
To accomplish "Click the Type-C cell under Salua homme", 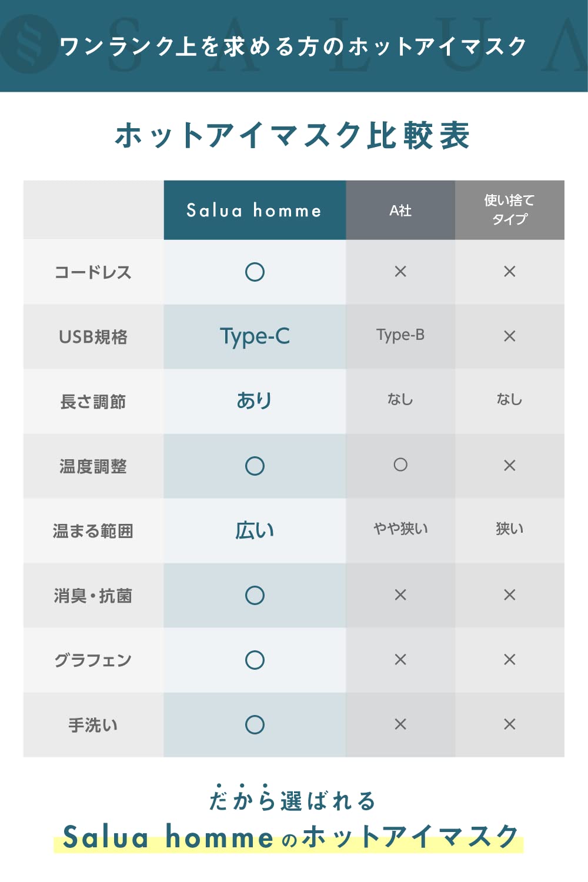I will point(255,336).
